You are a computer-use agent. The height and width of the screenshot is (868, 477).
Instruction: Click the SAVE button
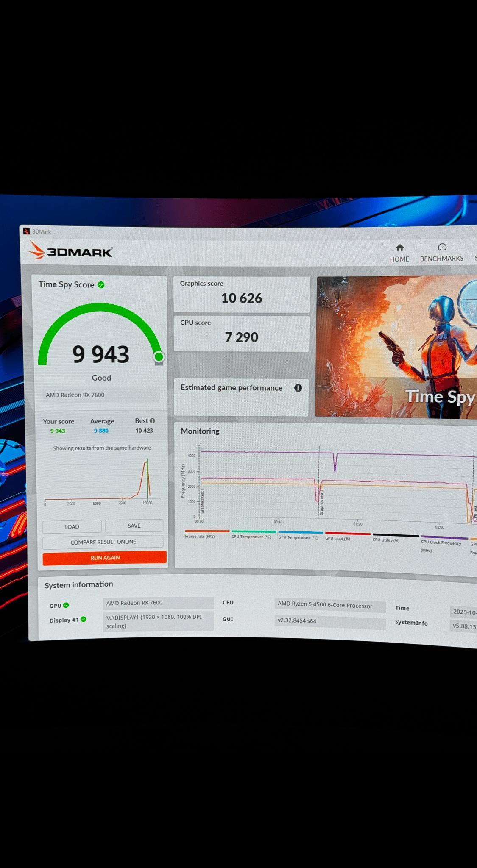pyautogui.click(x=134, y=526)
